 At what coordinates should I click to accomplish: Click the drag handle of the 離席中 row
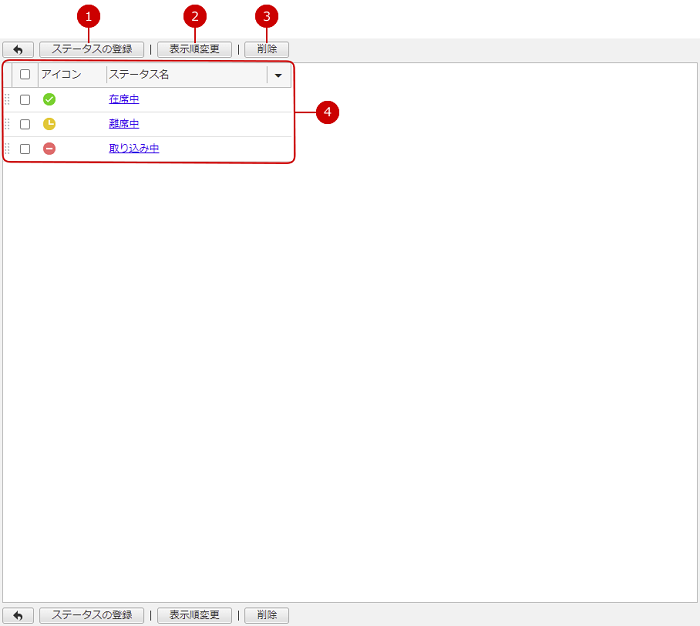pyautogui.click(x=7, y=124)
